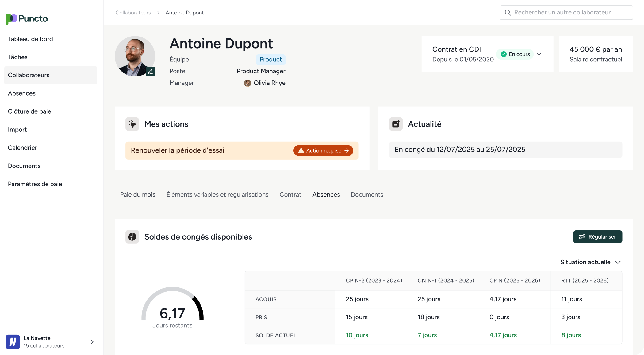Click the Action requise button
This screenshot has height=355, width=644.
pos(323,150)
